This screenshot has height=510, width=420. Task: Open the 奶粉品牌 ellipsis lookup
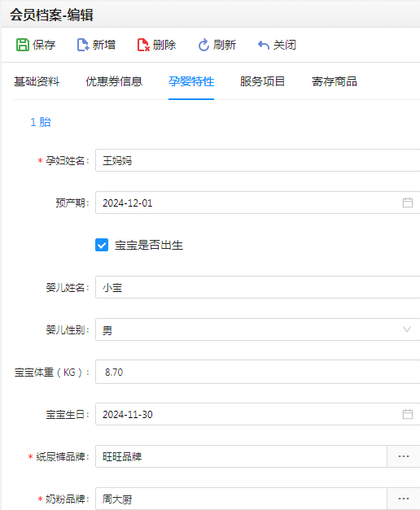click(404, 499)
